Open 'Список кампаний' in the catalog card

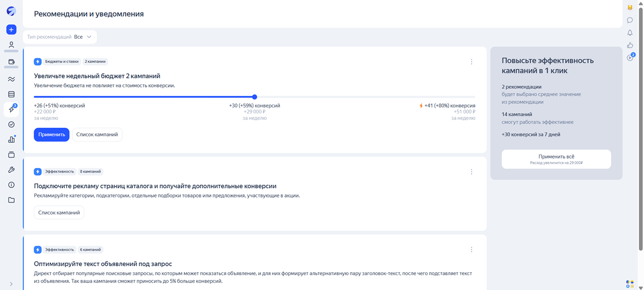(59, 213)
